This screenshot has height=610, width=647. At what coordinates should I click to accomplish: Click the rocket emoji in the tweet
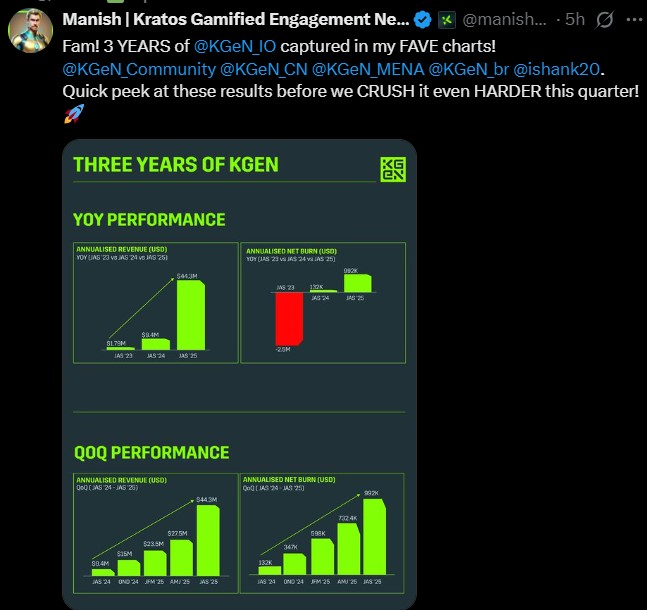73,115
